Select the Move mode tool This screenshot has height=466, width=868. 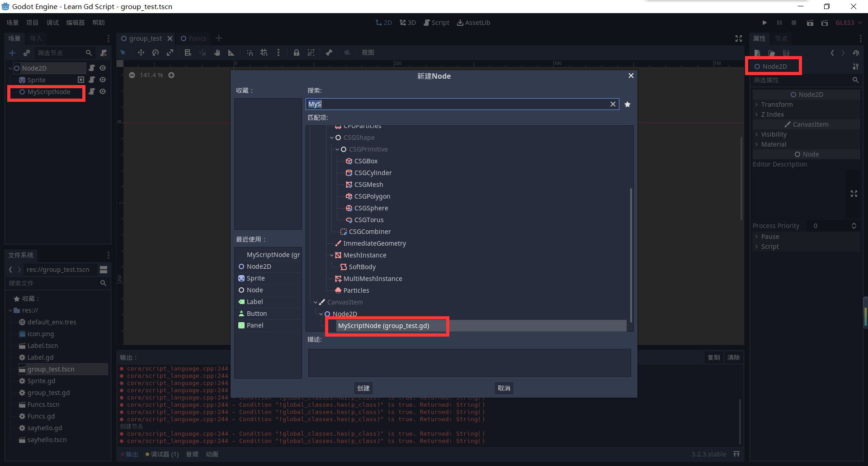(141, 52)
